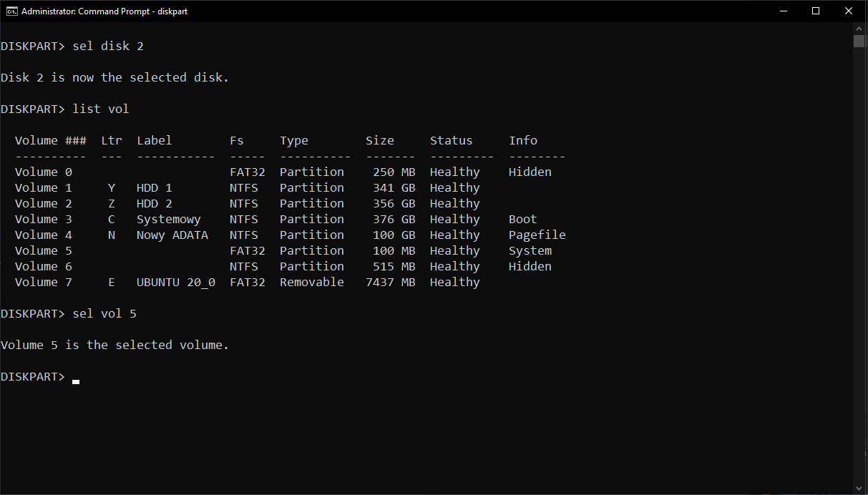Click the sel disk 2 command text

(107, 46)
